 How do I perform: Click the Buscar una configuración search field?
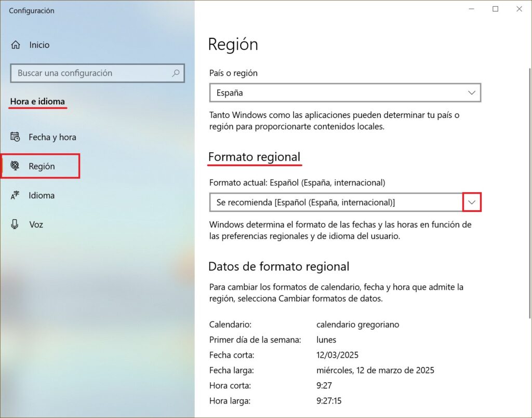point(97,73)
